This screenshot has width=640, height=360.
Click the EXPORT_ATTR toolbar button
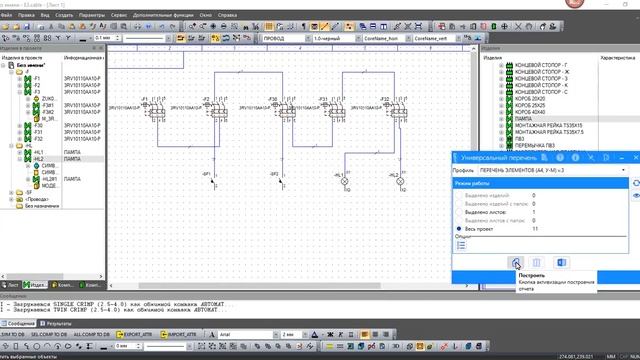pyautogui.click(x=134, y=334)
